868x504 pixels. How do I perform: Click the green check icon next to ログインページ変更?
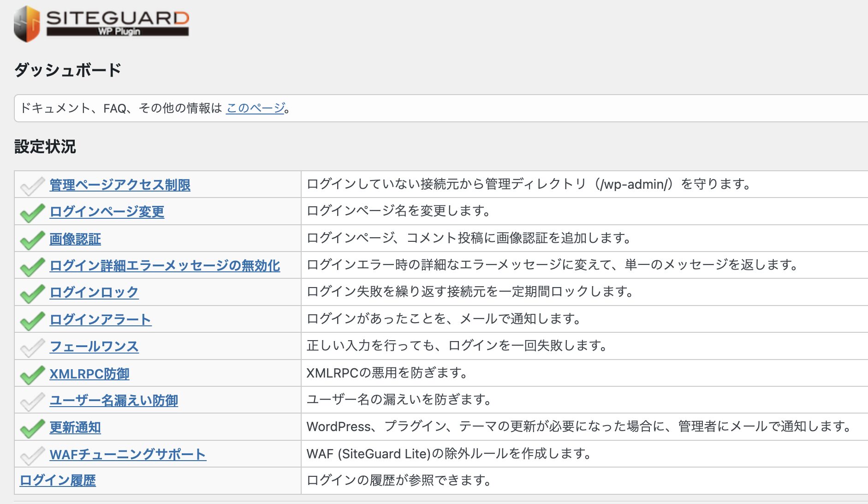coord(31,211)
